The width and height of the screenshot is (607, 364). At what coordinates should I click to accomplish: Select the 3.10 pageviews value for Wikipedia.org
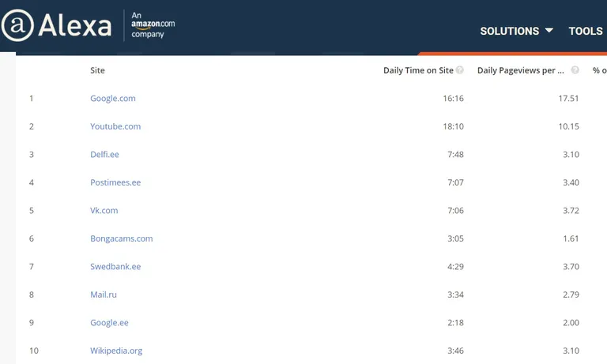[x=571, y=351]
